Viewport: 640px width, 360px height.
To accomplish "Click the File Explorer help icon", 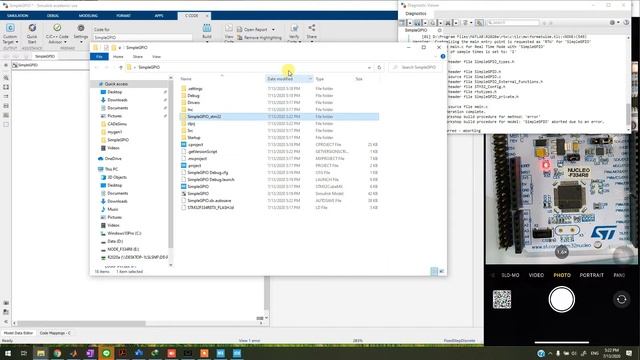I will [443, 57].
